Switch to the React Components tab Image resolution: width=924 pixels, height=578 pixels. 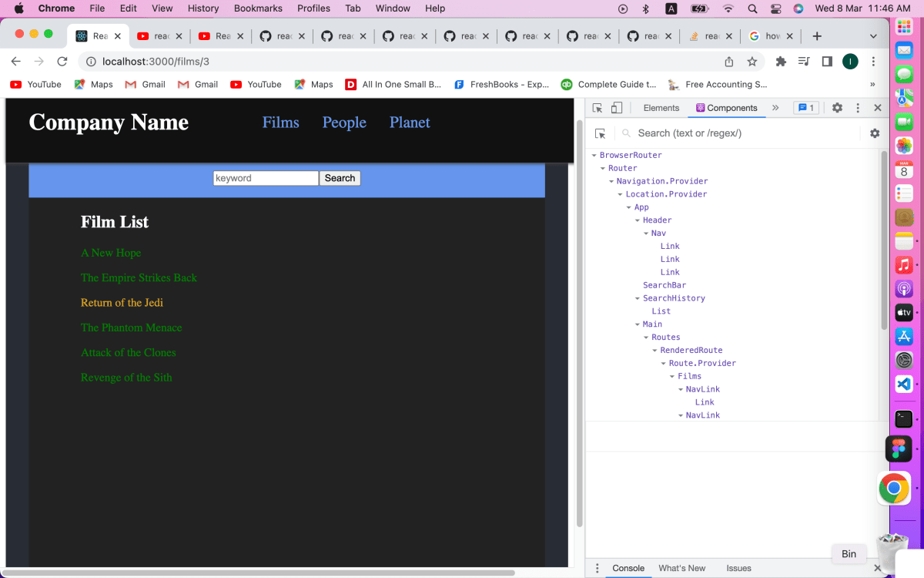(x=726, y=108)
